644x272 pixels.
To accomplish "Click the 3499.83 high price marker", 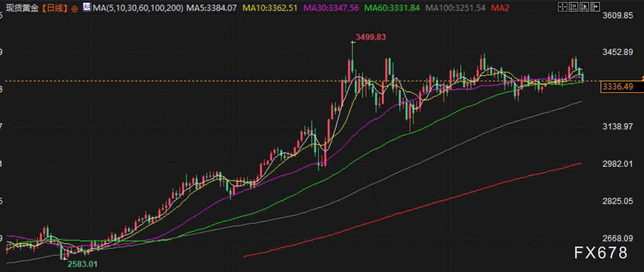I will tap(371, 37).
